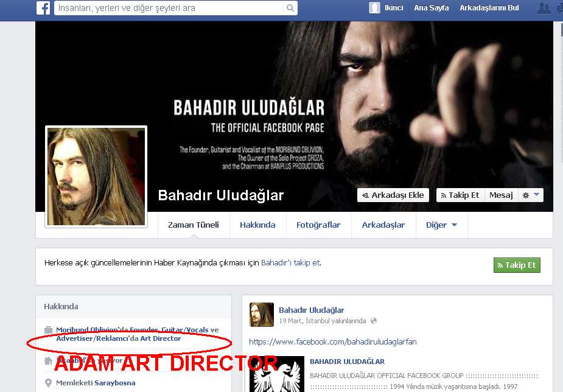
Task: Open the Hakkında tab
Action: click(x=258, y=225)
